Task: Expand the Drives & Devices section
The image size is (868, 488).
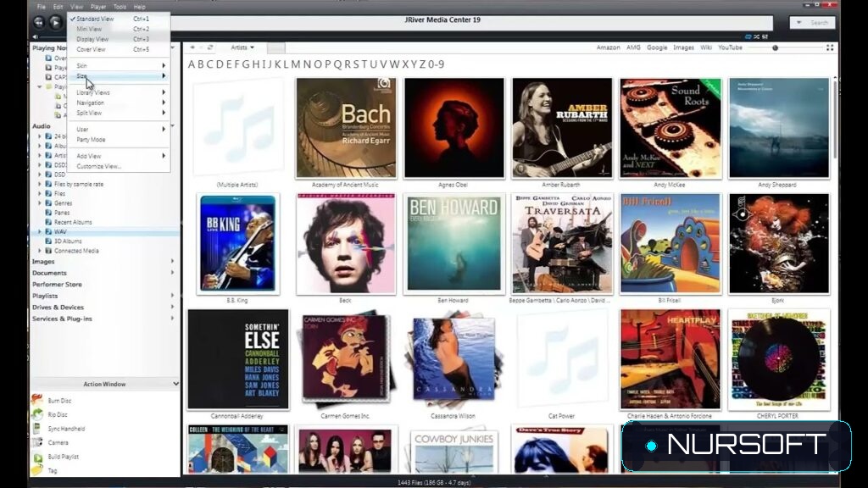Action: pos(173,307)
